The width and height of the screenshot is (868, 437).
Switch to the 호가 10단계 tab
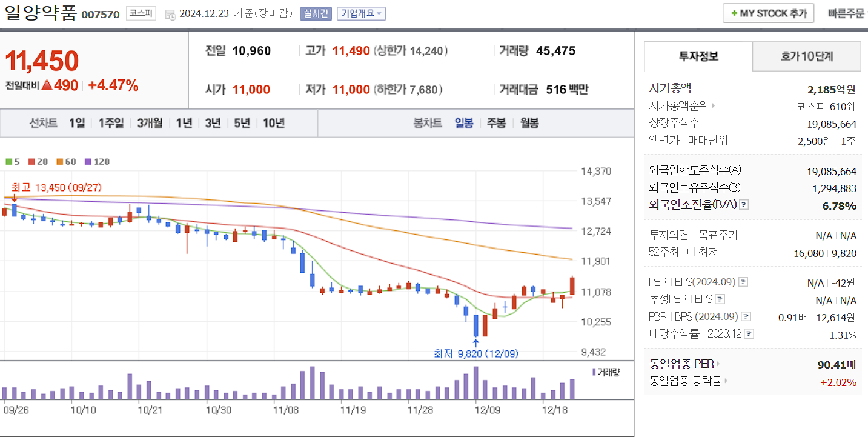click(x=806, y=56)
